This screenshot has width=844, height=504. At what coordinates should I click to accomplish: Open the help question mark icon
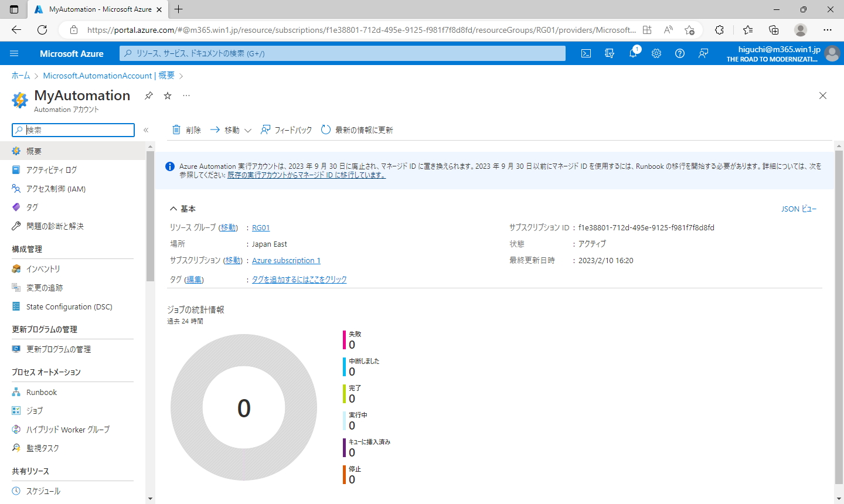point(680,53)
